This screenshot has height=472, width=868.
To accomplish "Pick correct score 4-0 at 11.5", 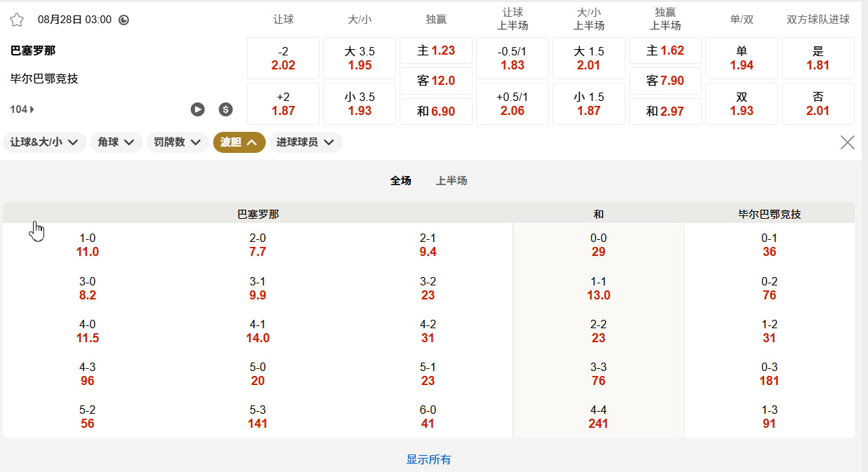I will [88, 331].
